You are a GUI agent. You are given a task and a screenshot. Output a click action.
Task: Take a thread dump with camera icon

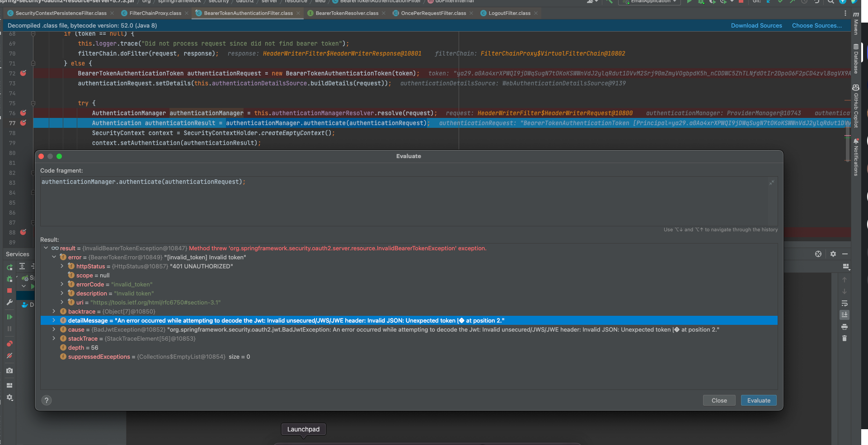[x=9, y=370]
